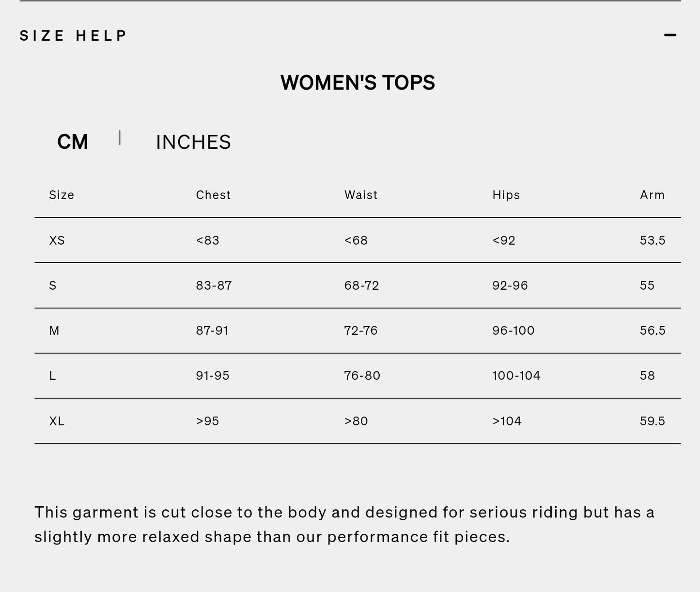This screenshot has width=700, height=592.
Task: Select the XL size row
Action: 57,421
